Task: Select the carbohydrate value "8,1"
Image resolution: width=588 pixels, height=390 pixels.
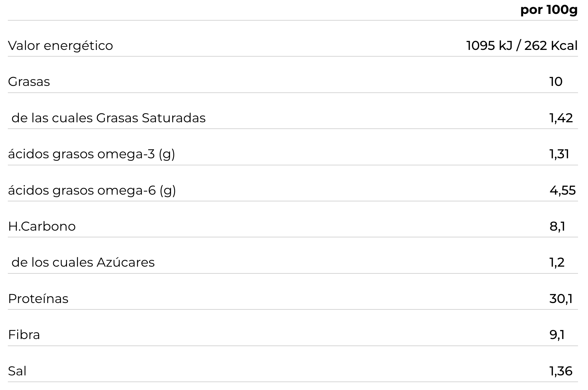Action: click(x=557, y=226)
